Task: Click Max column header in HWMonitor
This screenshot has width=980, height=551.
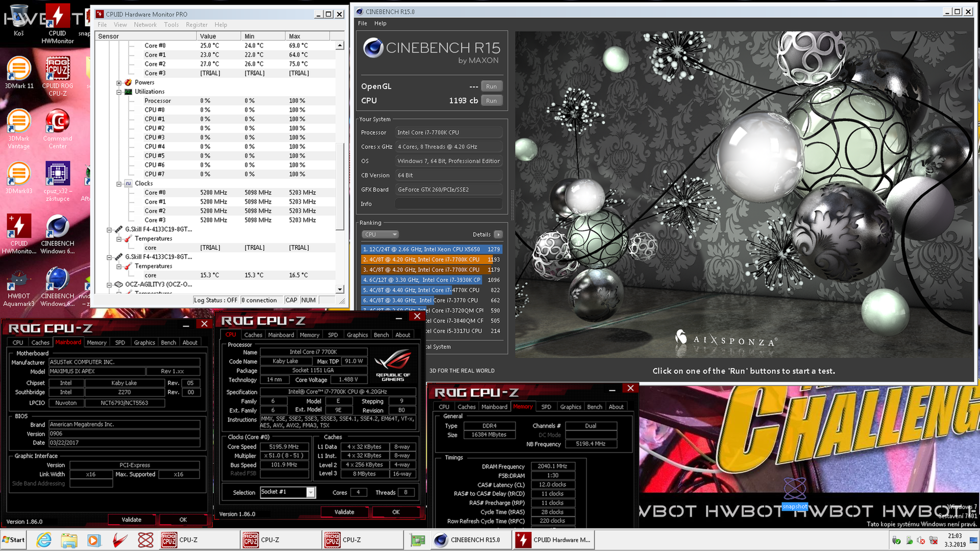Action: coord(307,36)
